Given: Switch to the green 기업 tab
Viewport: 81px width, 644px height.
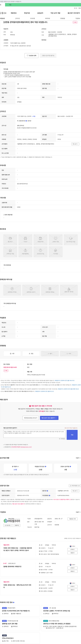Looking at the screenshot, I should tap(10, 5).
